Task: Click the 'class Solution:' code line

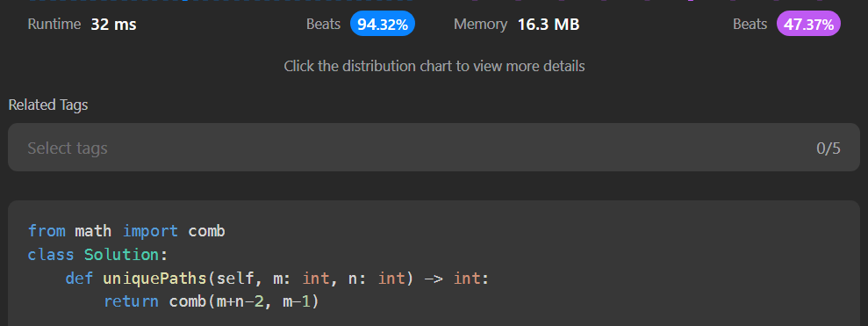Action: point(97,255)
